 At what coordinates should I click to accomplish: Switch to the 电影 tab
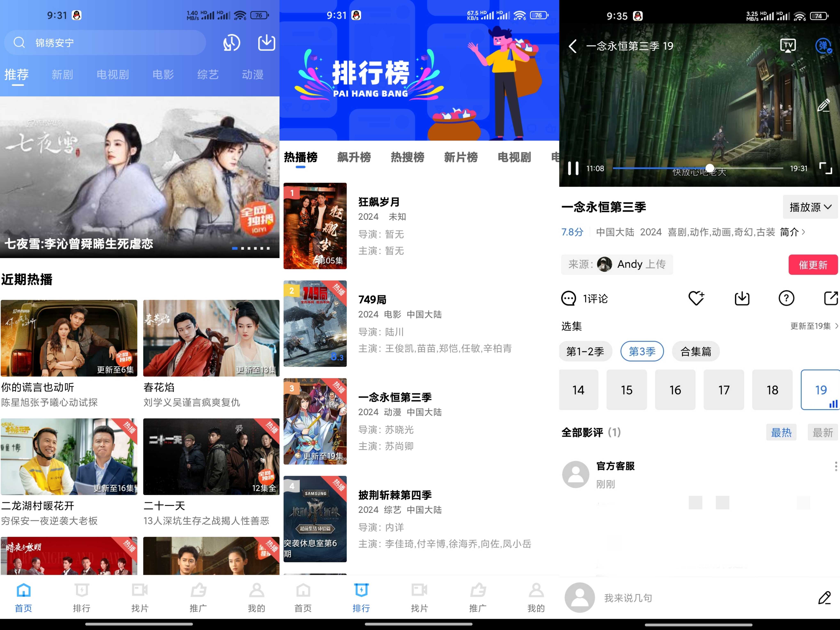[163, 74]
